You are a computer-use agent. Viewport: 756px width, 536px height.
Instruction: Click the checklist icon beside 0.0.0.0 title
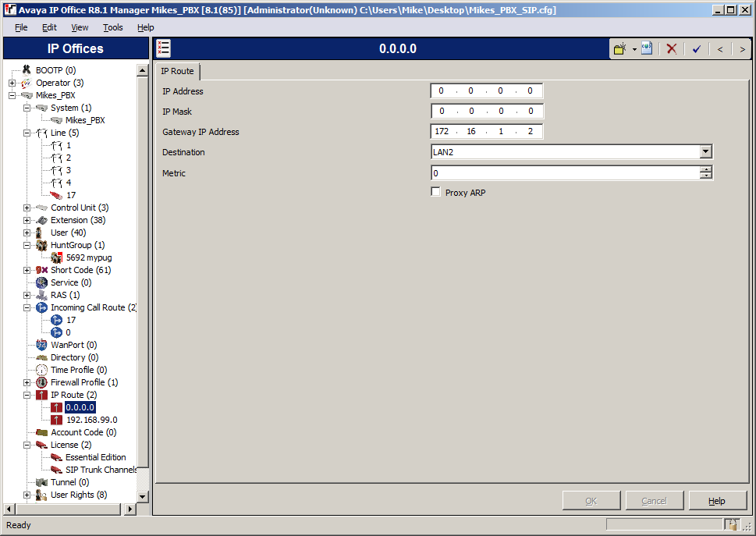click(x=163, y=48)
